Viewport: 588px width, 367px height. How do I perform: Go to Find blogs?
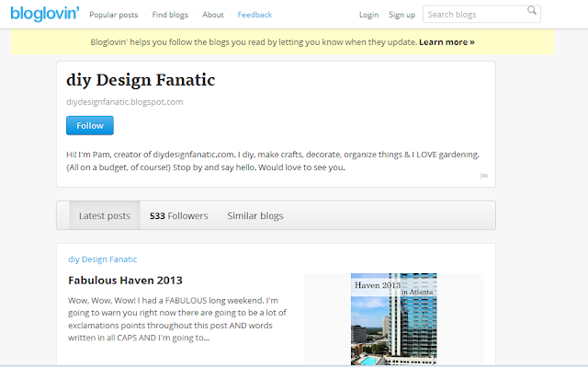tap(170, 15)
